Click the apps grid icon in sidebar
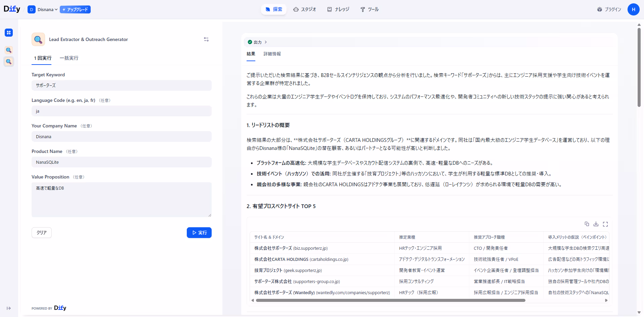644x317 pixels. (9, 33)
